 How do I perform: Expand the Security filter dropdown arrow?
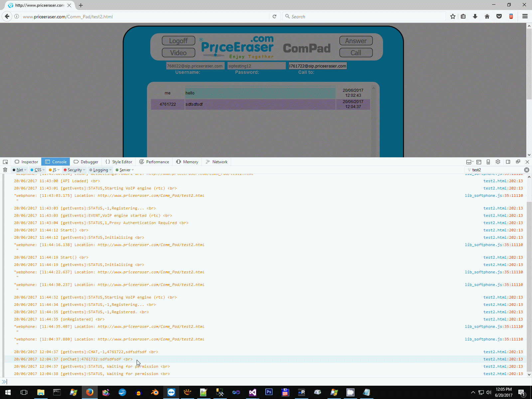click(84, 170)
